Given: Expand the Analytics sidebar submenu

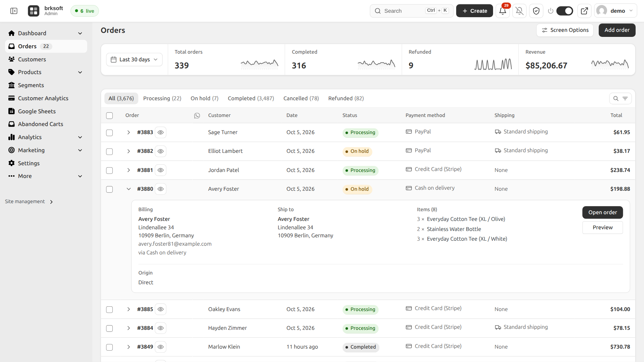Looking at the screenshot, I should (80, 137).
